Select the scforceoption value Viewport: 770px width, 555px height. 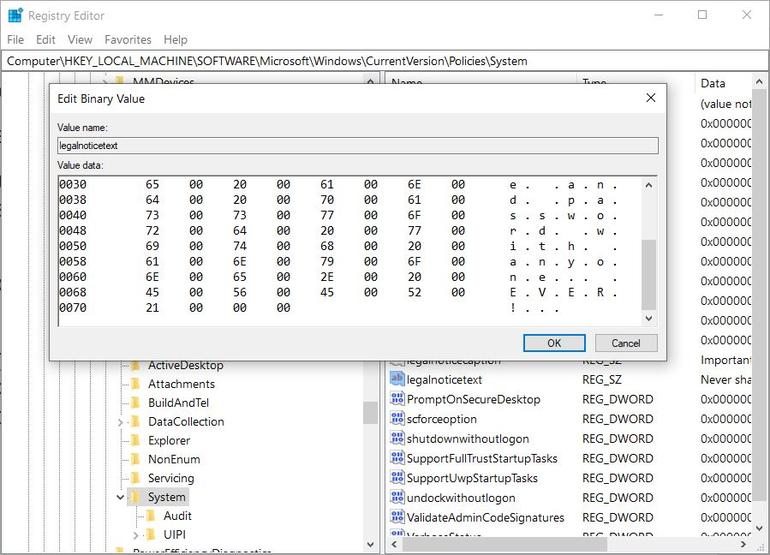pyautogui.click(x=441, y=419)
